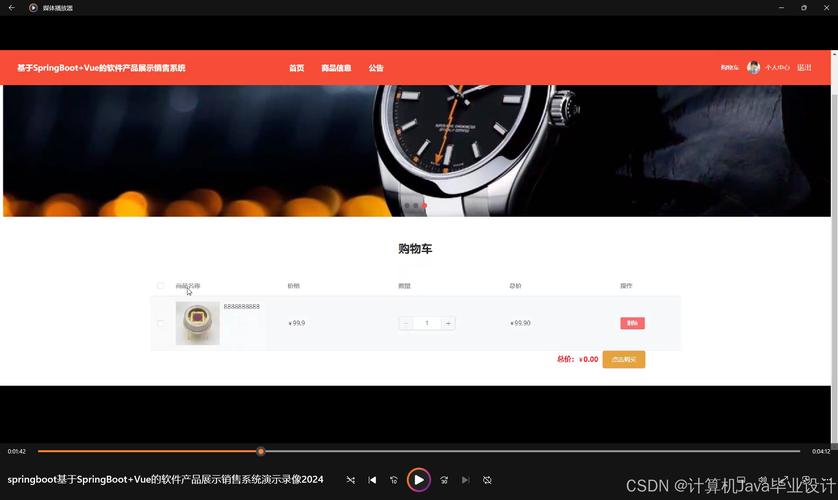Open the 公告 announcements menu item
Screen dimensions: 838x500
[376, 68]
